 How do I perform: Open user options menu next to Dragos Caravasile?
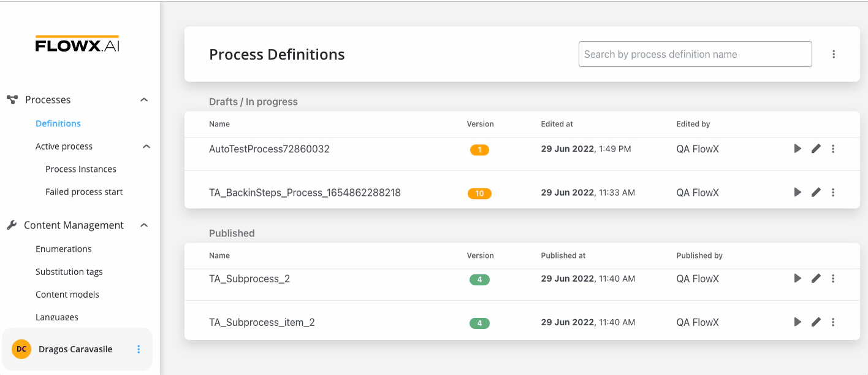tap(139, 349)
